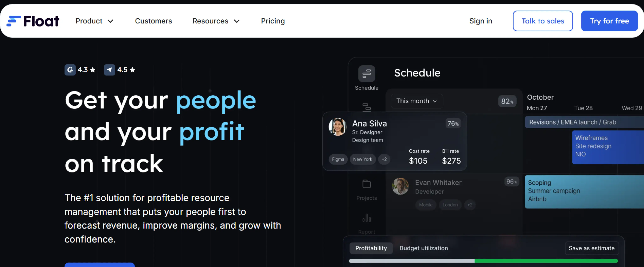Click "Talk to sales"
Image resolution: width=644 pixels, height=267 pixels.
[543, 21]
